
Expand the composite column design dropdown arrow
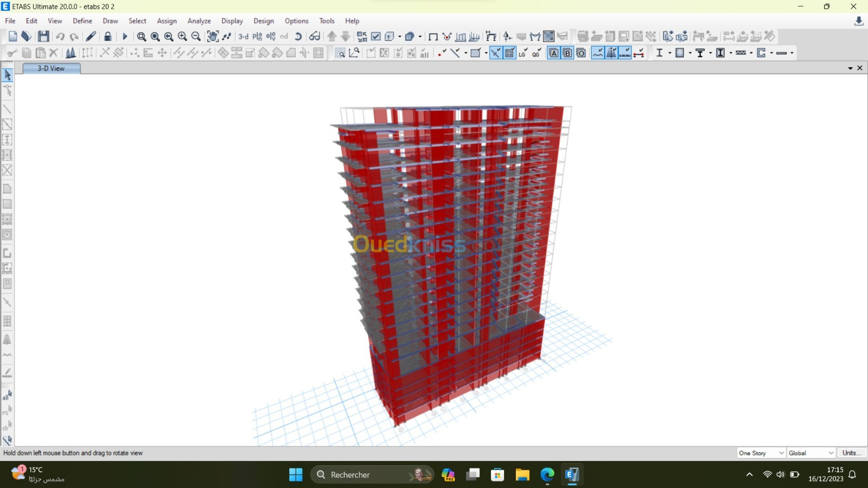point(731,53)
